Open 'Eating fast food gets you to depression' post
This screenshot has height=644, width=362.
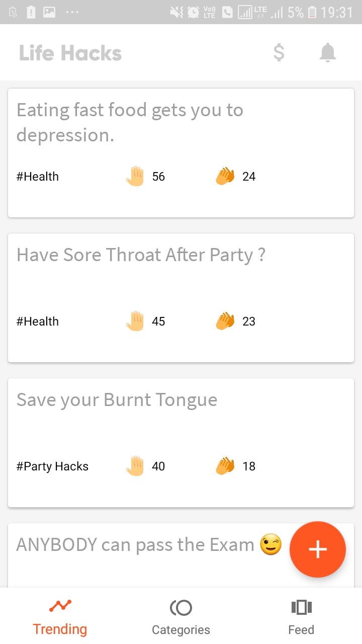[130, 122]
